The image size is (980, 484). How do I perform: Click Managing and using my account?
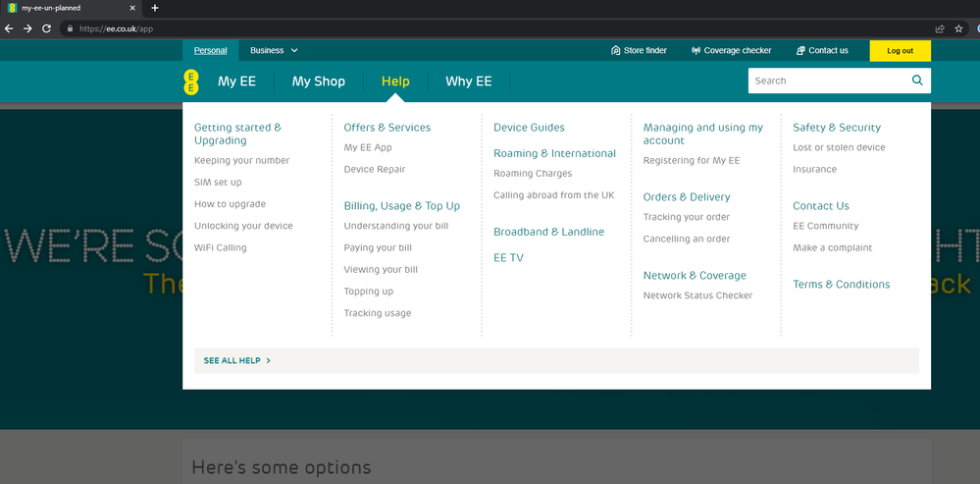point(703,134)
